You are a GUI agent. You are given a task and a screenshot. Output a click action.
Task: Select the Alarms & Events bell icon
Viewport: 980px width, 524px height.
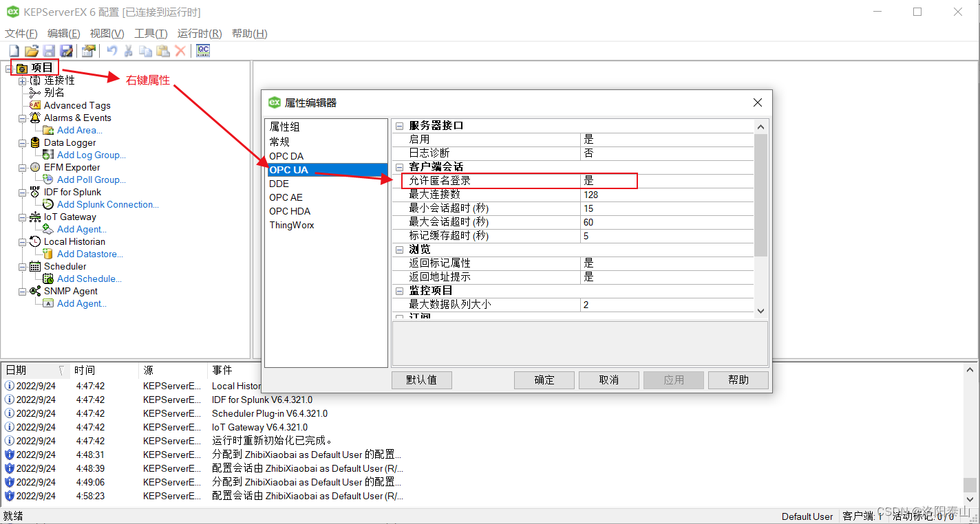[x=35, y=118]
